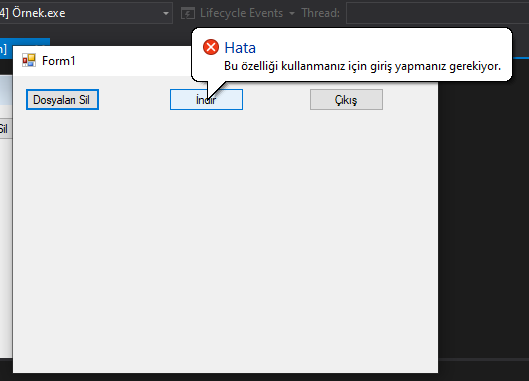Screen dimensions: 529x381
Task: Click the Hata balloon title
Action: coord(240,48)
